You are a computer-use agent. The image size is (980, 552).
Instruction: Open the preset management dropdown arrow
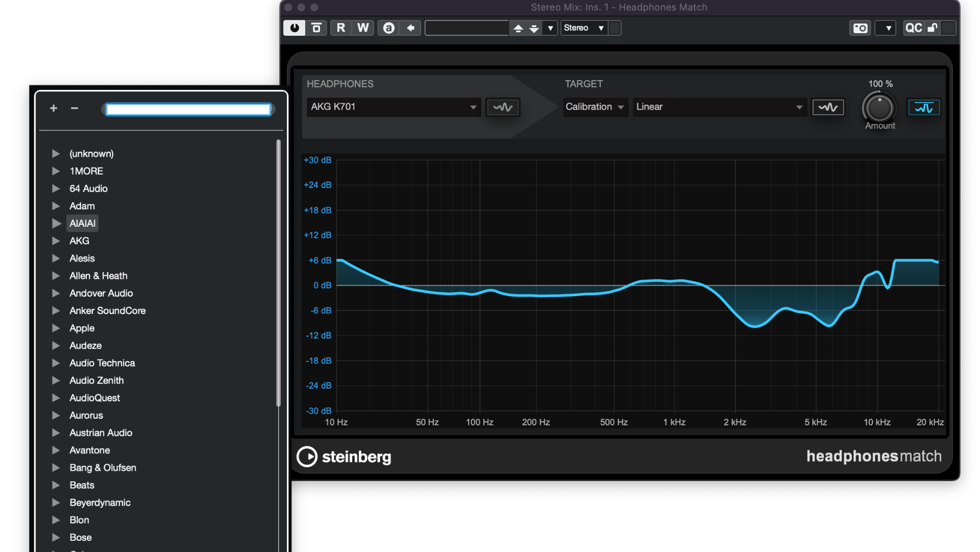coord(550,28)
